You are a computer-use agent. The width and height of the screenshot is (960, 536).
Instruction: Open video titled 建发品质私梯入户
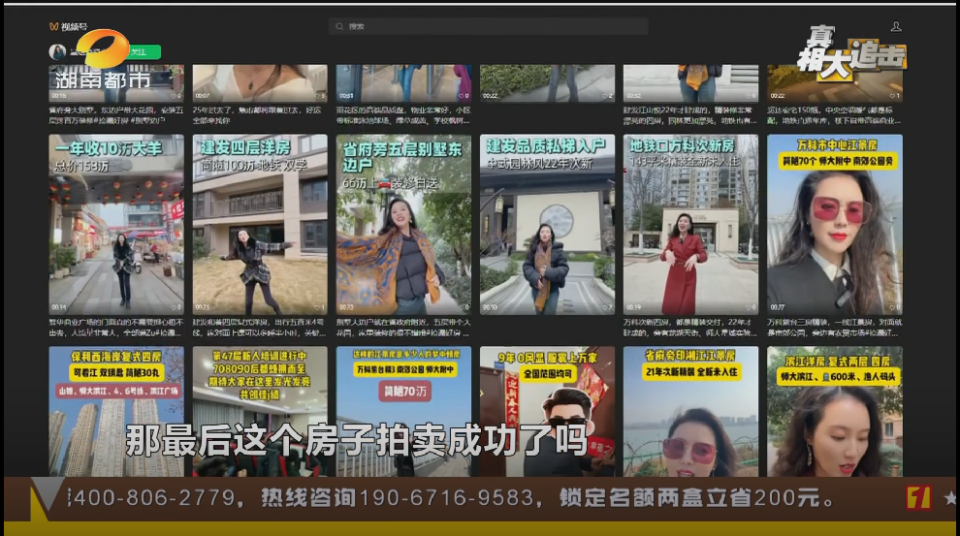tap(547, 224)
